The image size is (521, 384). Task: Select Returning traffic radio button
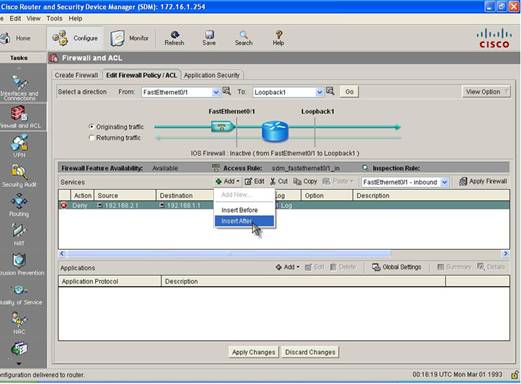pyautogui.click(x=92, y=138)
